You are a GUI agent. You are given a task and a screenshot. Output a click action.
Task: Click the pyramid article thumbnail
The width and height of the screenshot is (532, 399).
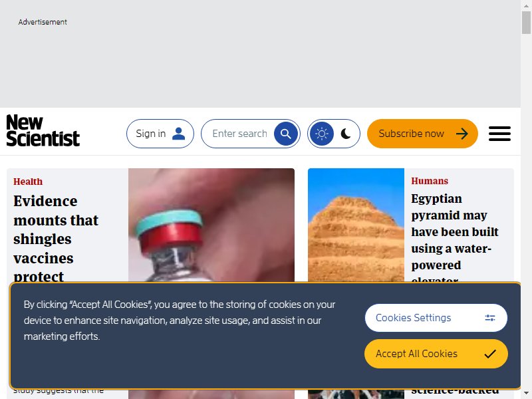[356, 225]
